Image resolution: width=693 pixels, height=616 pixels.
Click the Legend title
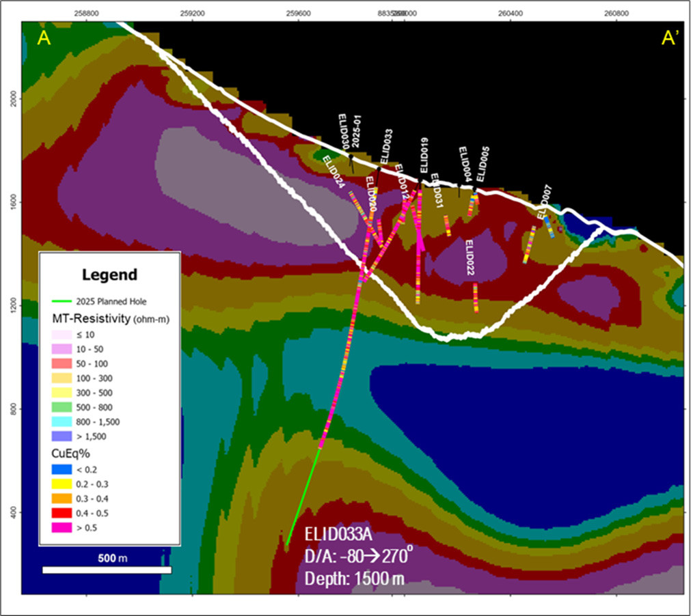tap(109, 275)
